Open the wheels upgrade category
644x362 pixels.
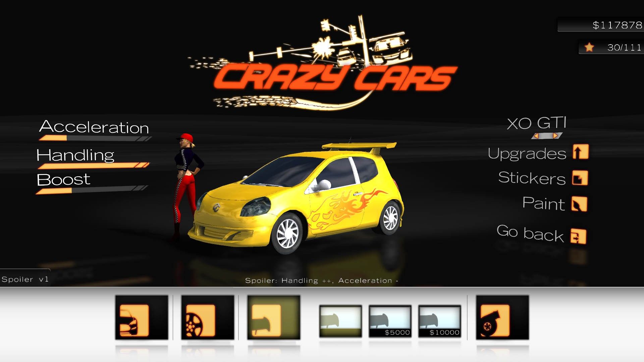pos(207,317)
